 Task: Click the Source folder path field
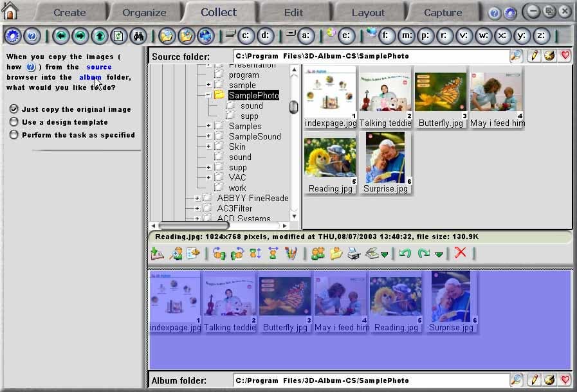371,56
